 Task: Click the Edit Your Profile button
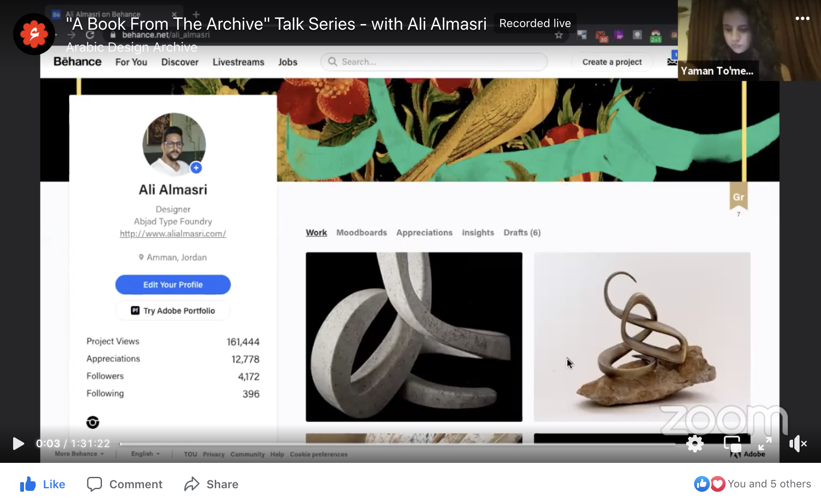coord(173,285)
